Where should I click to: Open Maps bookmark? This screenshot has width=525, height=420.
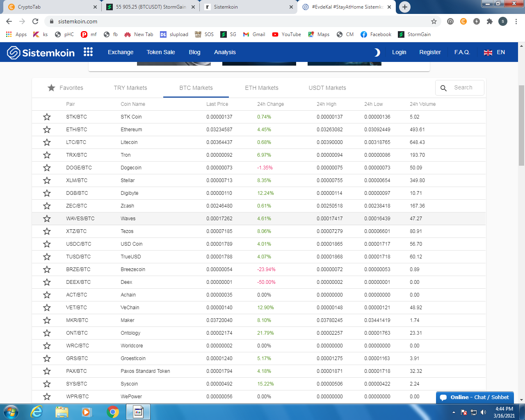[319, 34]
